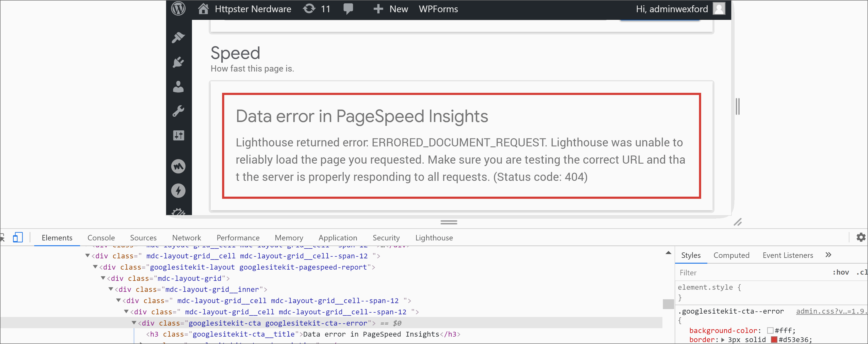Screen dimensions: 868x344
Task: Open the lightning bolt sidebar icon
Action: click(178, 191)
